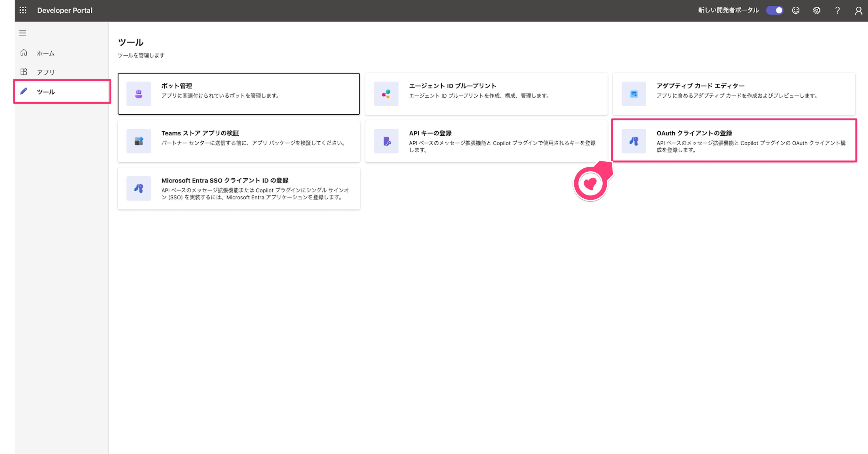Open the account profile icon
The width and height of the screenshot is (868, 454).
[x=858, y=11]
